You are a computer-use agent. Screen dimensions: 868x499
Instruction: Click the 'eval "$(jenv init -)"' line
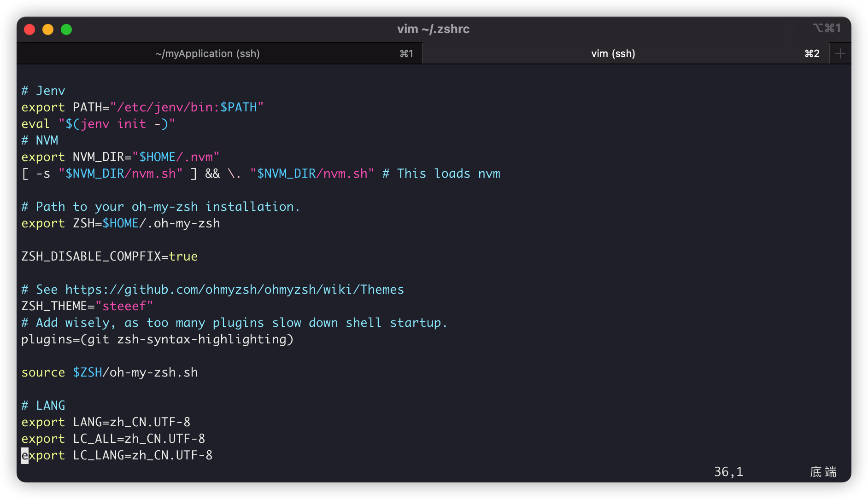click(x=98, y=124)
